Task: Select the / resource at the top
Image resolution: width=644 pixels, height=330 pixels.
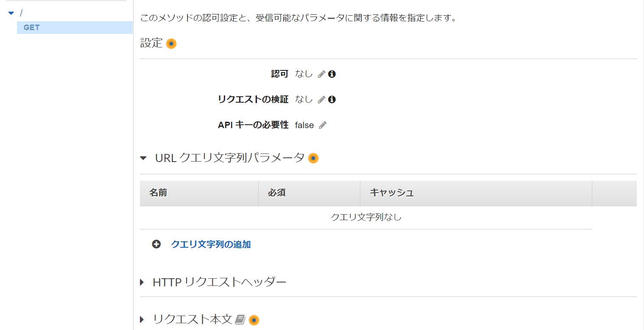Action: click(21, 12)
